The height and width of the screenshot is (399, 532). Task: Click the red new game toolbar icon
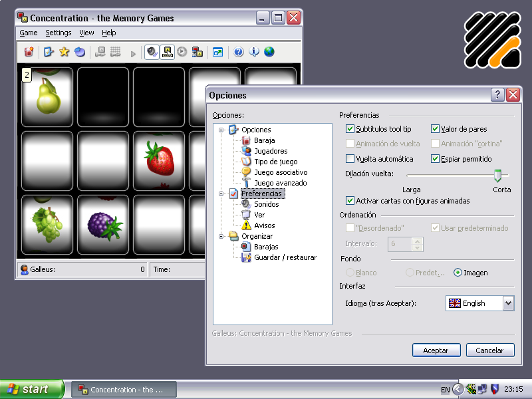(29, 52)
